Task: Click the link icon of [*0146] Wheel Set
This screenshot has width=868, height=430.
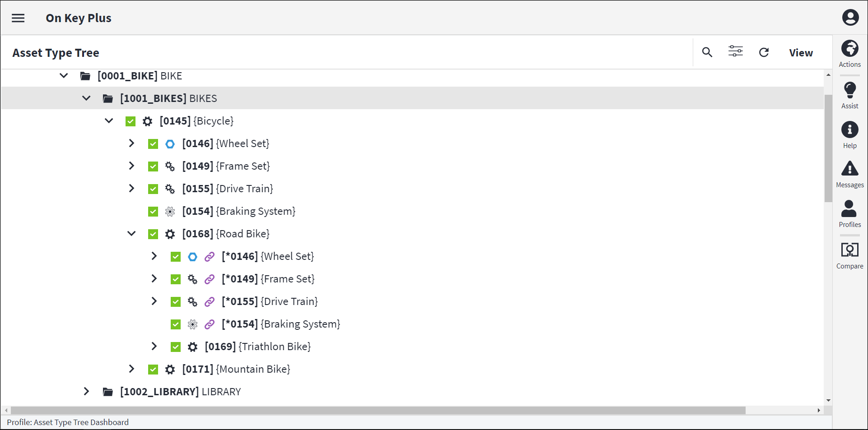Action: pyautogui.click(x=210, y=257)
